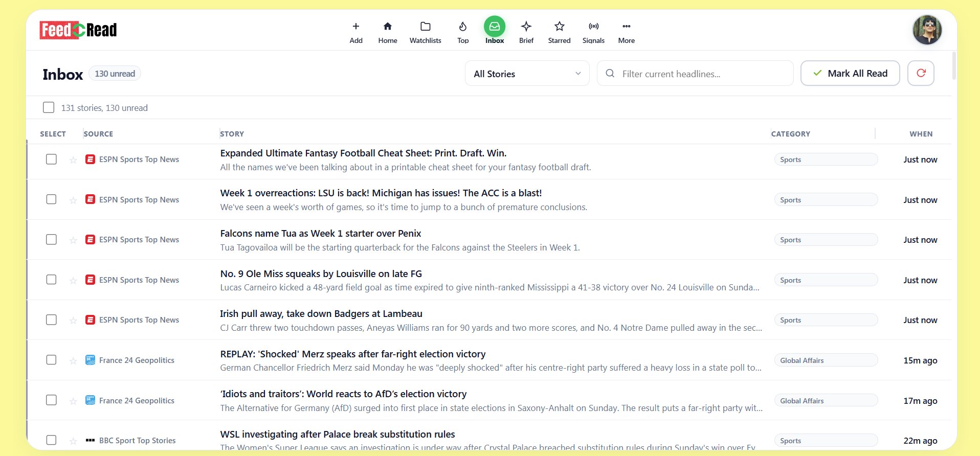Click the WHEN column header
The width and height of the screenshot is (980, 456).
(921, 134)
